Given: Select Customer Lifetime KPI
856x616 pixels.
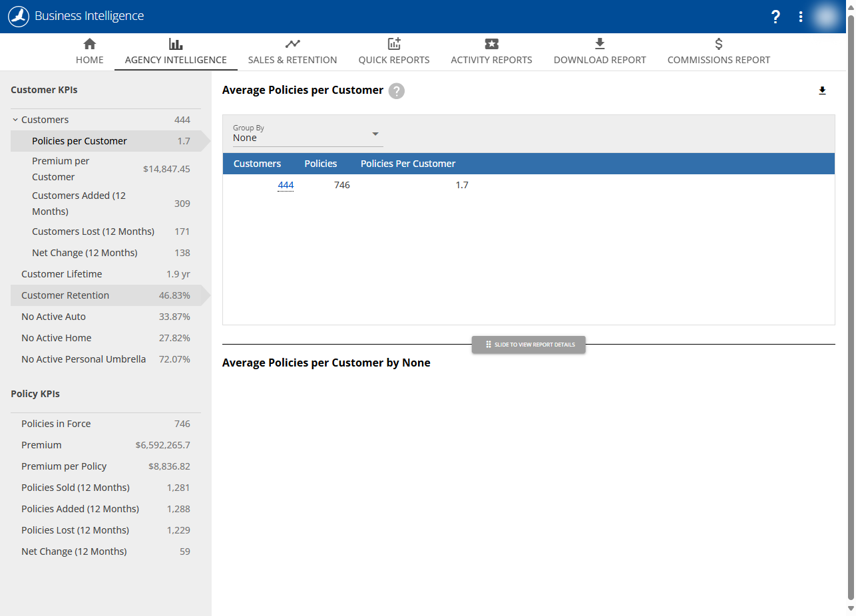Looking at the screenshot, I should pos(105,274).
